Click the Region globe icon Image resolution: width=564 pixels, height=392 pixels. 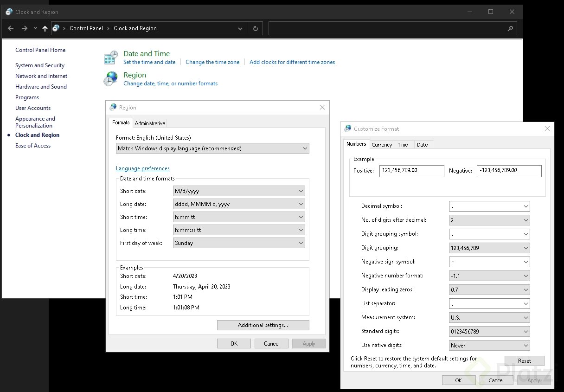tap(110, 78)
